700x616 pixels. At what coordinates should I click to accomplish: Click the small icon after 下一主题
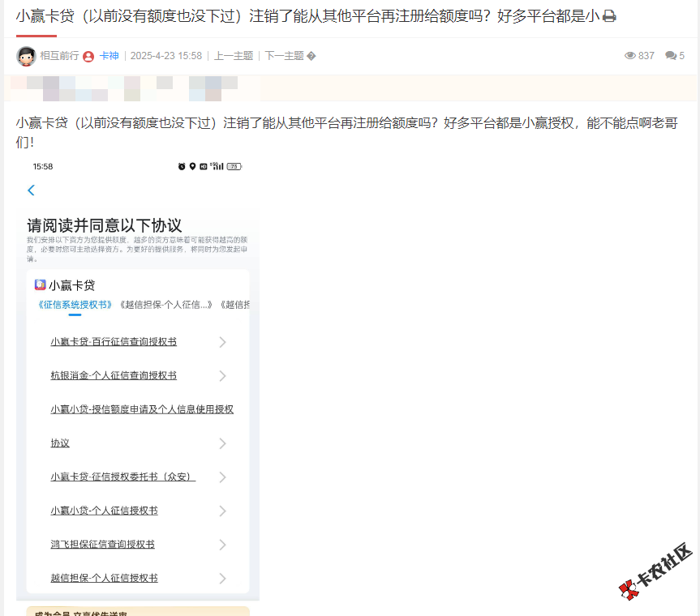pos(311,56)
